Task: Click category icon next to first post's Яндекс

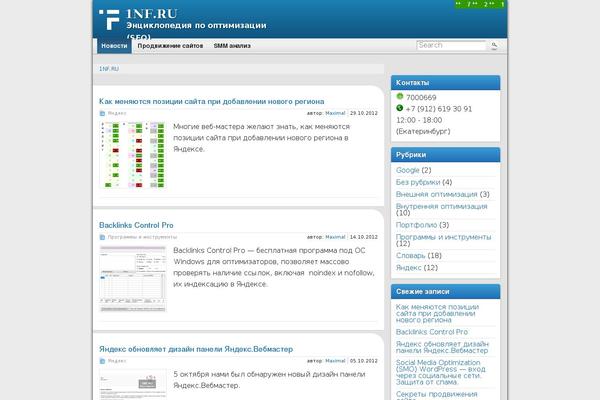Action: coord(102,113)
